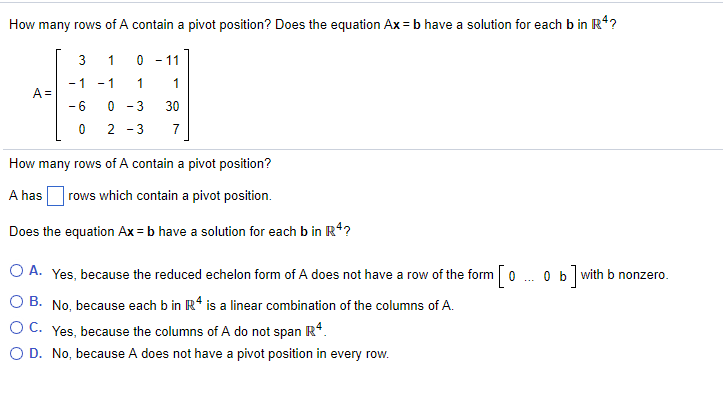Click the 'Does the equation Ax = b' sub-question text
Image resolution: width=723 pixels, height=395 pixels.
point(180,230)
